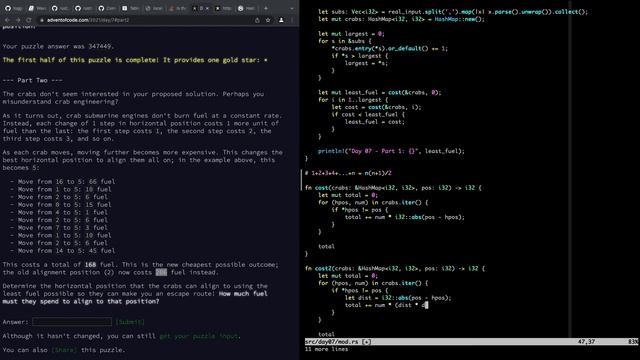Switch to the tab right of the active tab
Screen dimensions: 640x360
pos(223,8)
